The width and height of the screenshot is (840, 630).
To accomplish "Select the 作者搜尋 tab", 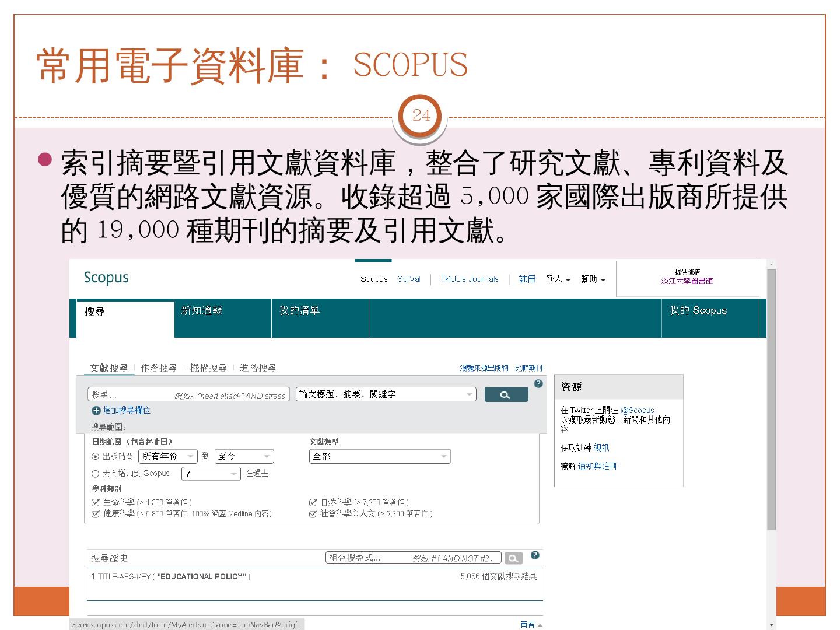I will point(159,368).
